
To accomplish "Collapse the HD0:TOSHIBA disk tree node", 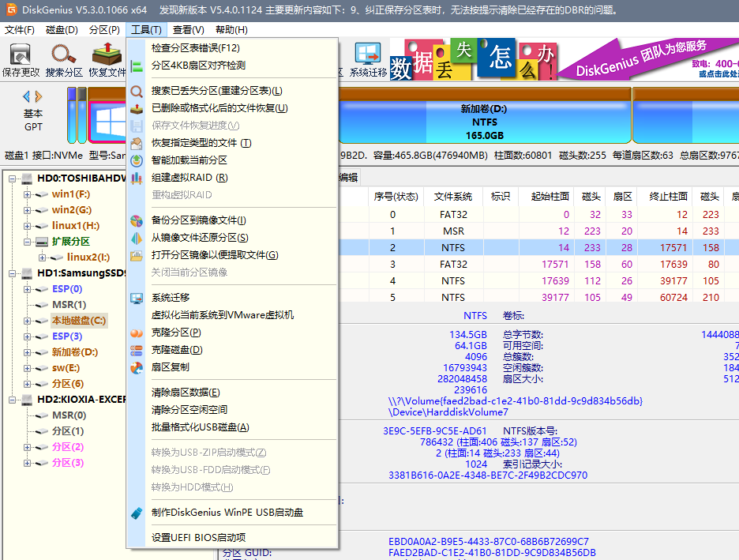I will [x=13, y=179].
